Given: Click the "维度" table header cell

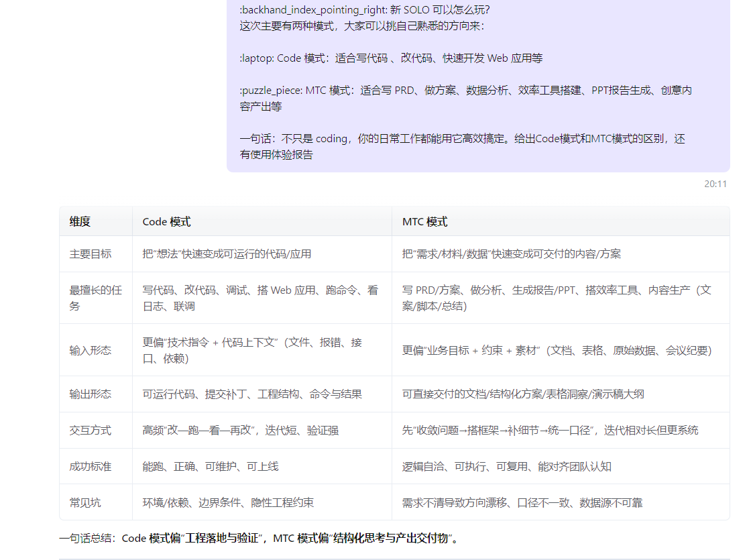Looking at the screenshot, I should click(x=80, y=222).
